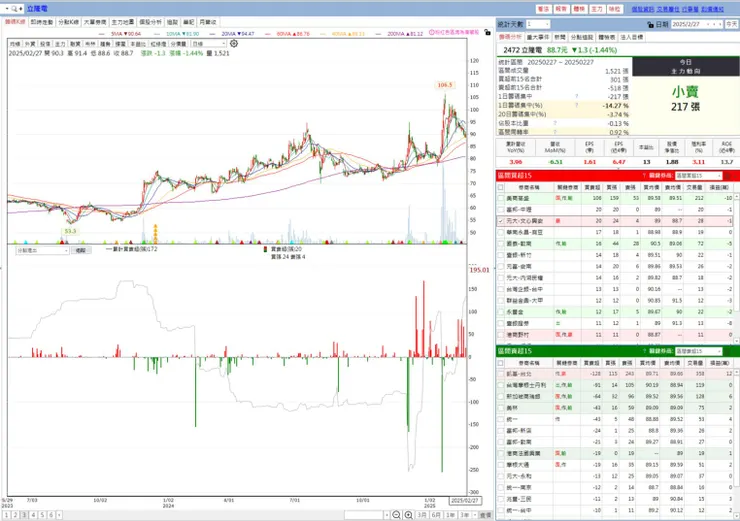Tick checkbox for 美商高盛 row
The width and height of the screenshot is (740, 521).
(x=501, y=198)
